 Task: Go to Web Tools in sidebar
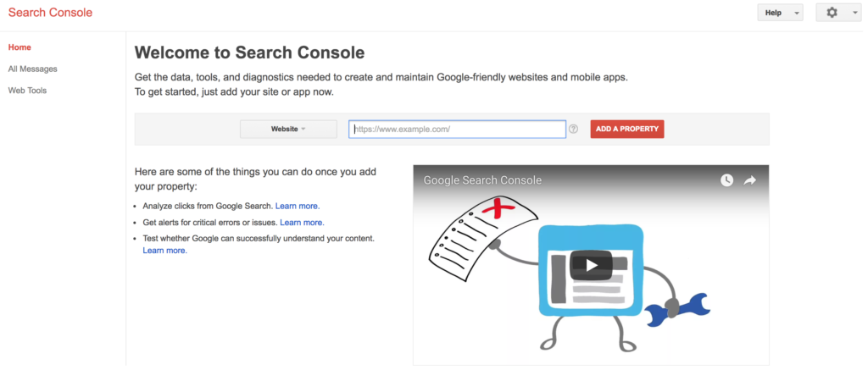[x=27, y=91]
